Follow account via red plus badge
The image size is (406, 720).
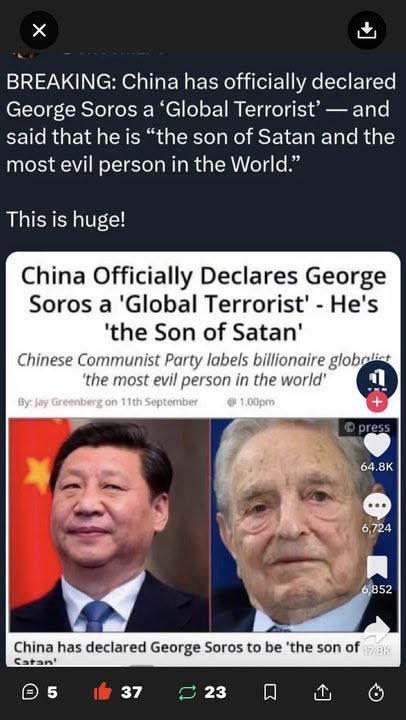click(x=377, y=402)
